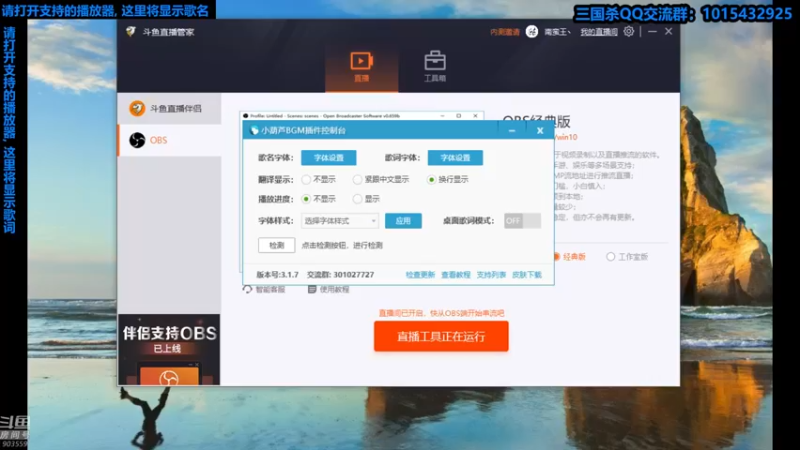Image resolution: width=800 pixels, height=450 pixels.
Task: Click the BGM plugin gourd logo icon
Action: tap(254, 131)
